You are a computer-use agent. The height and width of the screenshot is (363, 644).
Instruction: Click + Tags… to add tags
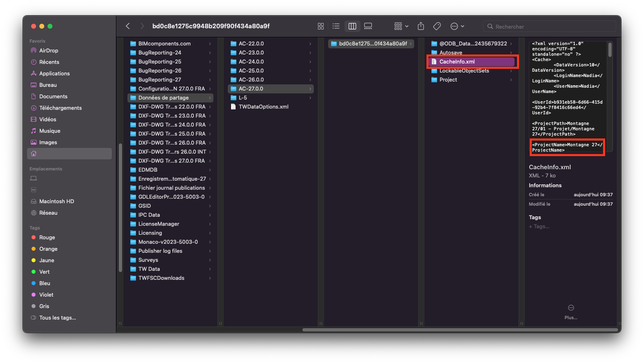pyautogui.click(x=539, y=226)
